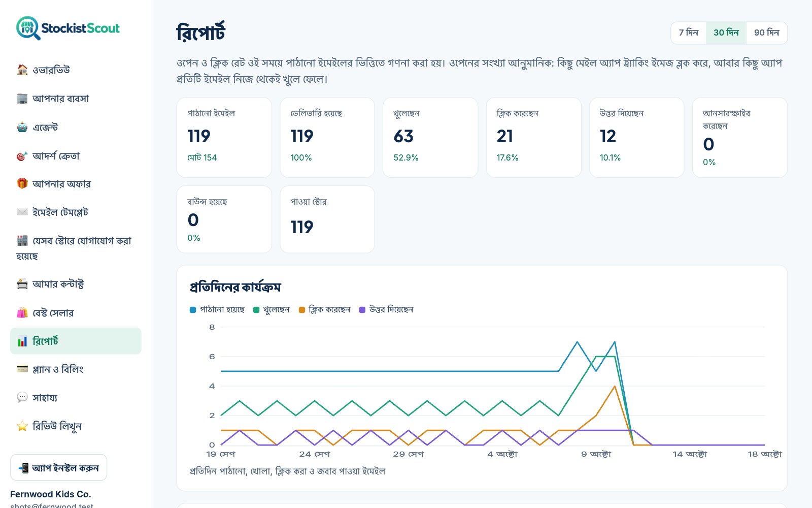The width and height of the screenshot is (812, 508).
Task: Click the পাঠানো ইমেইল 119 card
Action: tap(224, 137)
